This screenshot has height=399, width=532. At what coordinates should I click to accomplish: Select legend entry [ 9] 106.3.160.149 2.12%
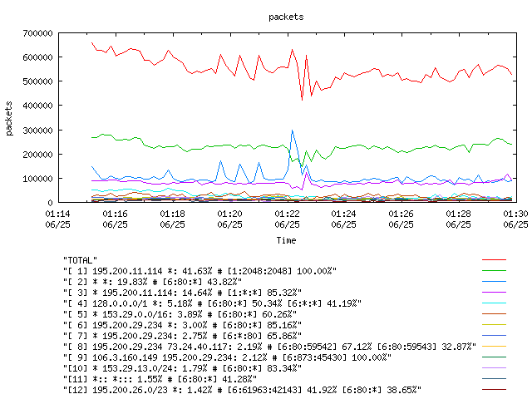pyautogui.click(x=227, y=357)
